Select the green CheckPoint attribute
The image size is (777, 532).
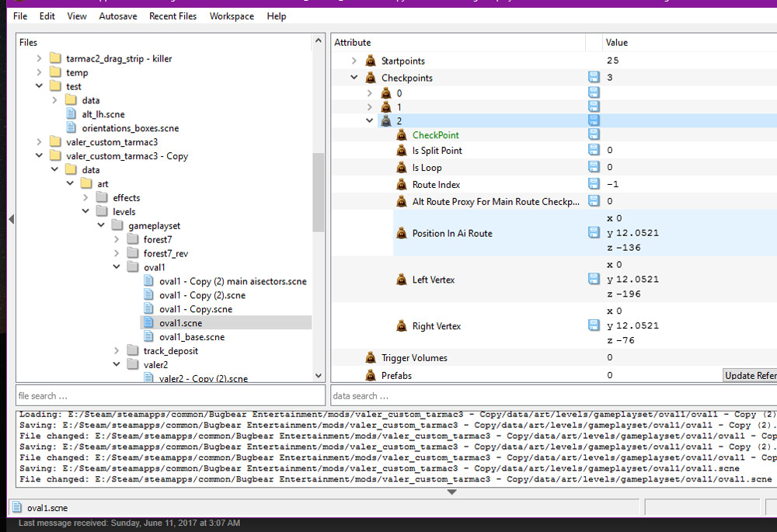(x=436, y=135)
